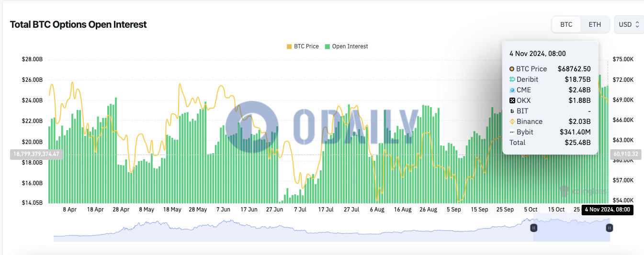Screen dimensions: 644x255
Task: Click the Deribit icon in the tooltip
Action: [x=512, y=79]
